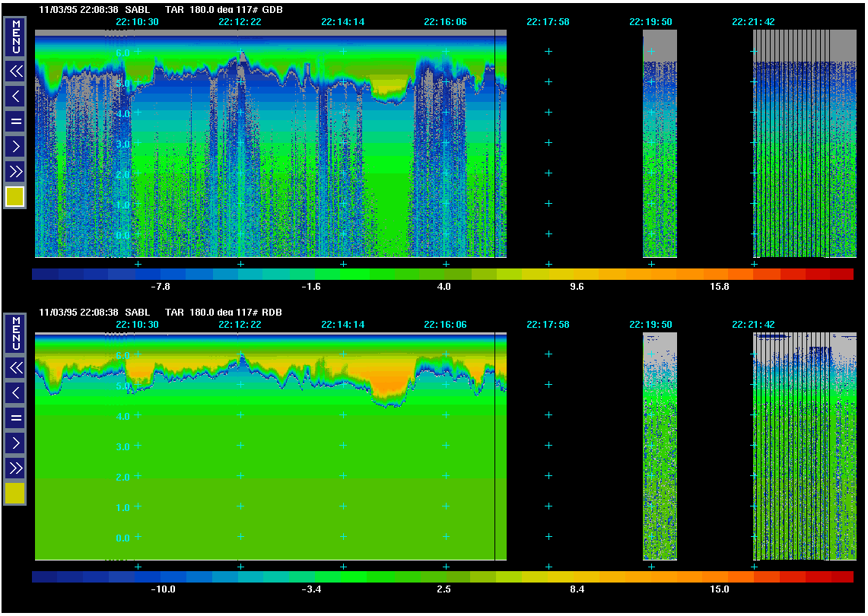The height and width of the screenshot is (616, 868).
Task: Click the yellow square in top panel
Action: click(x=15, y=197)
